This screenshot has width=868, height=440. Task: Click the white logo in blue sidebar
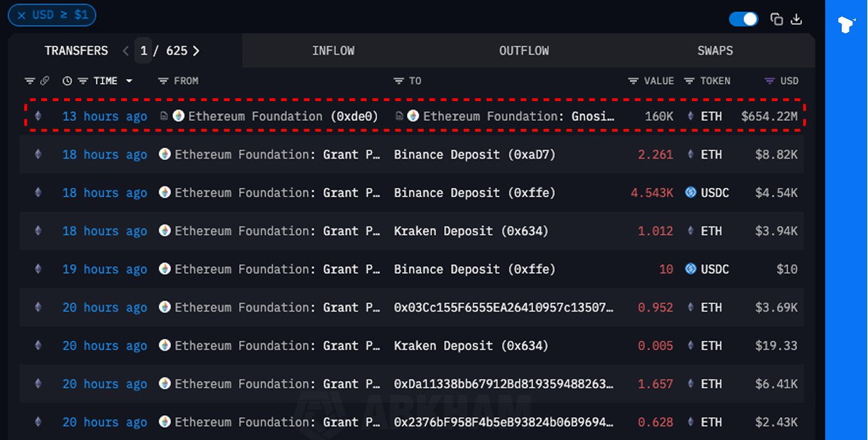pyautogui.click(x=846, y=25)
